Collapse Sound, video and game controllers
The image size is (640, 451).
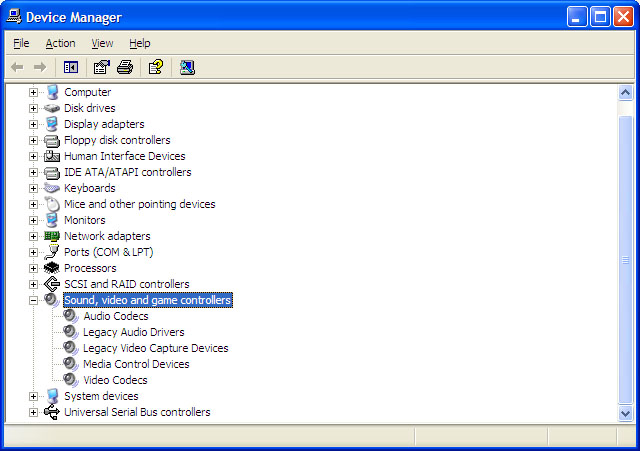33,300
